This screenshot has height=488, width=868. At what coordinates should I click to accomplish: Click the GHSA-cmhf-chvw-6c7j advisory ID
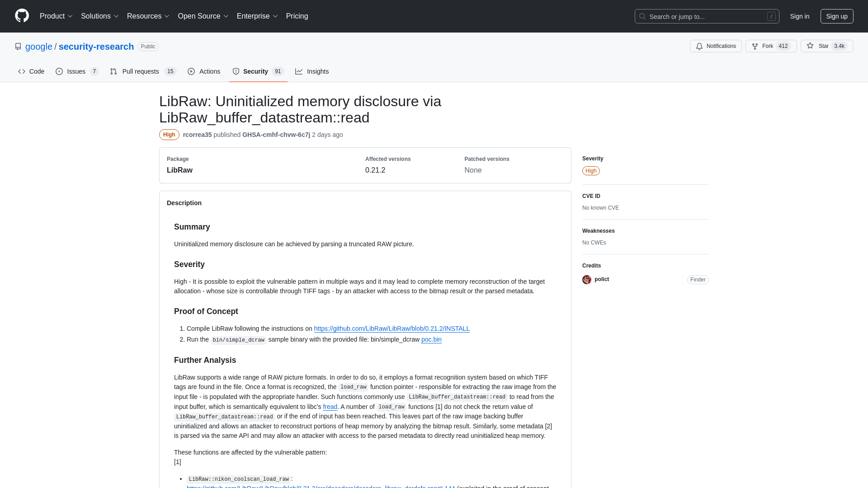[x=276, y=135]
